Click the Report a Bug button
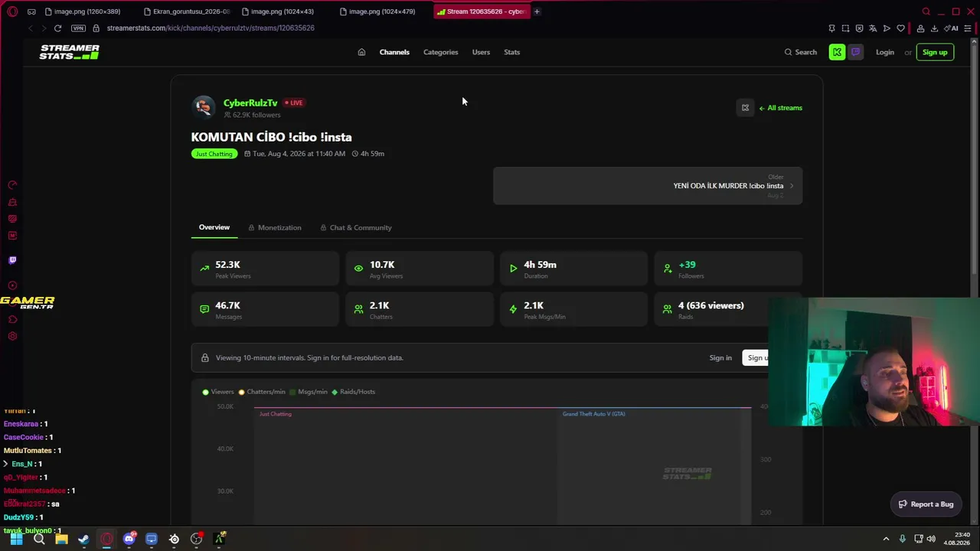Screen dimensions: 980x551 tap(926, 504)
